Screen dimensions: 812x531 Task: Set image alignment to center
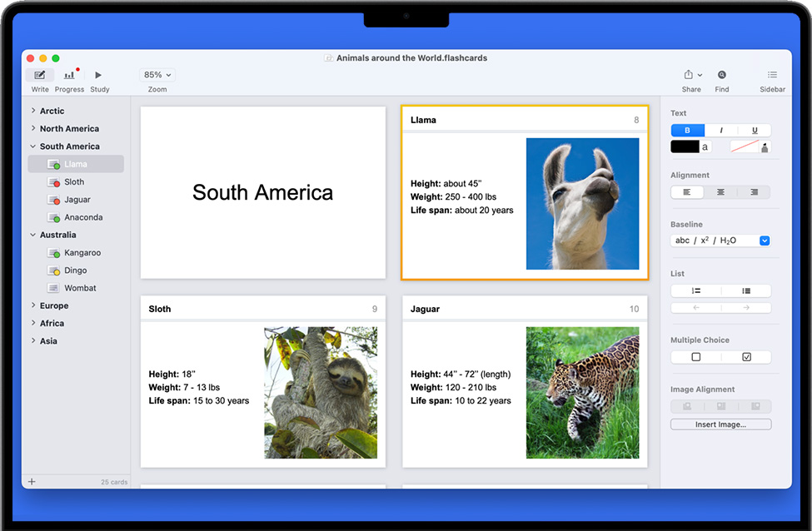point(721,406)
